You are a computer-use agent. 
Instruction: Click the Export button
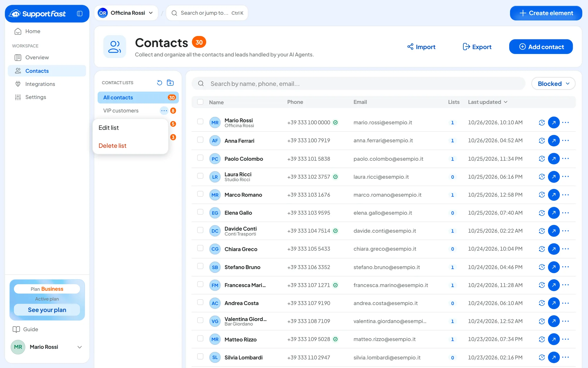477,47
